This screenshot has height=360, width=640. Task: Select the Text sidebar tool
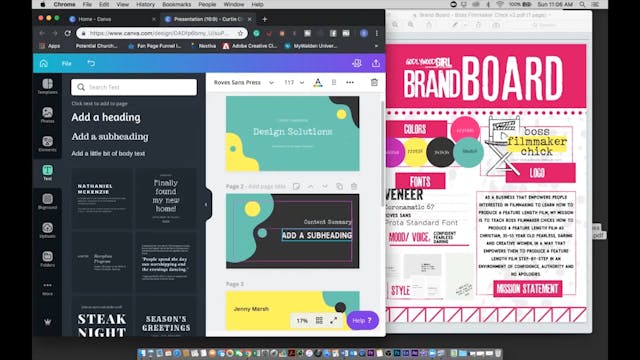[47, 173]
